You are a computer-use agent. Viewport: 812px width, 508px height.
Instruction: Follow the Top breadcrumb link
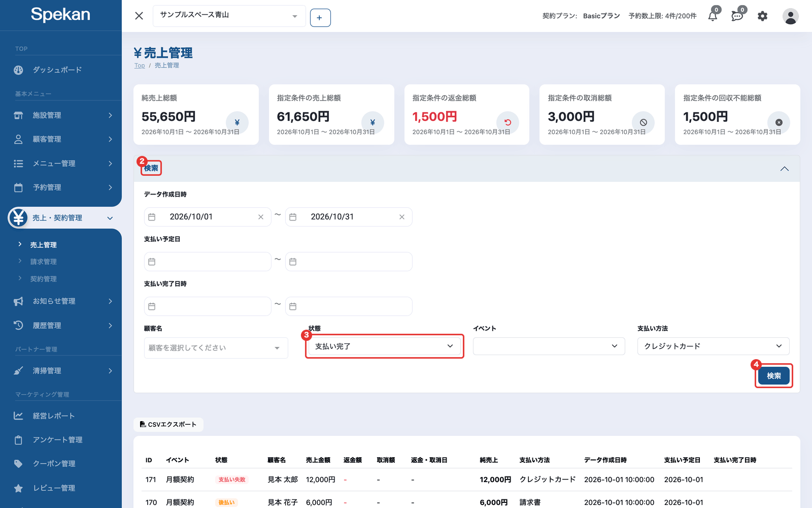click(x=140, y=66)
